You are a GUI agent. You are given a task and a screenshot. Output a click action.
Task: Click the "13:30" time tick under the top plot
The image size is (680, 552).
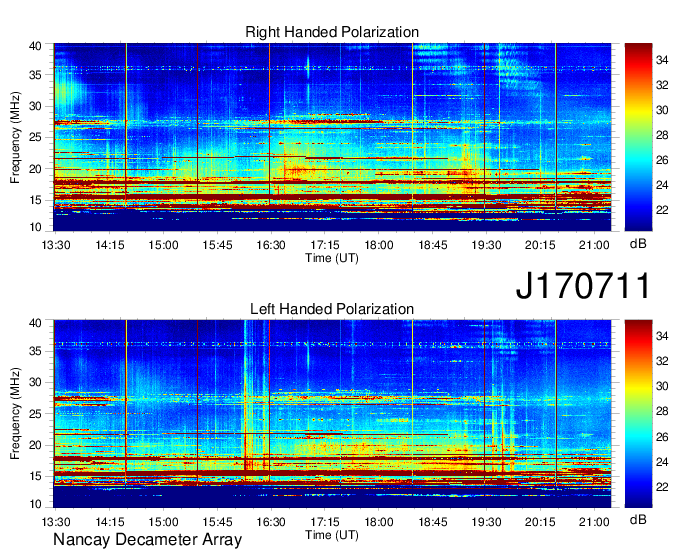coord(56,245)
